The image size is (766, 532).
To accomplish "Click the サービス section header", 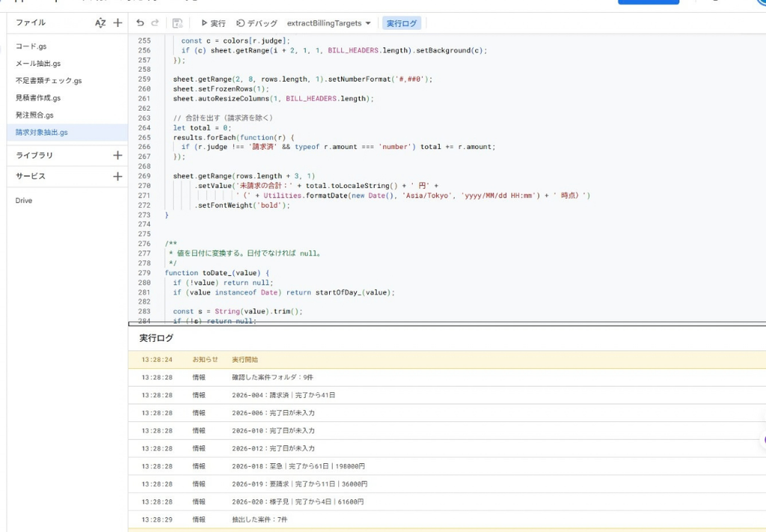I will pyautogui.click(x=30, y=177).
